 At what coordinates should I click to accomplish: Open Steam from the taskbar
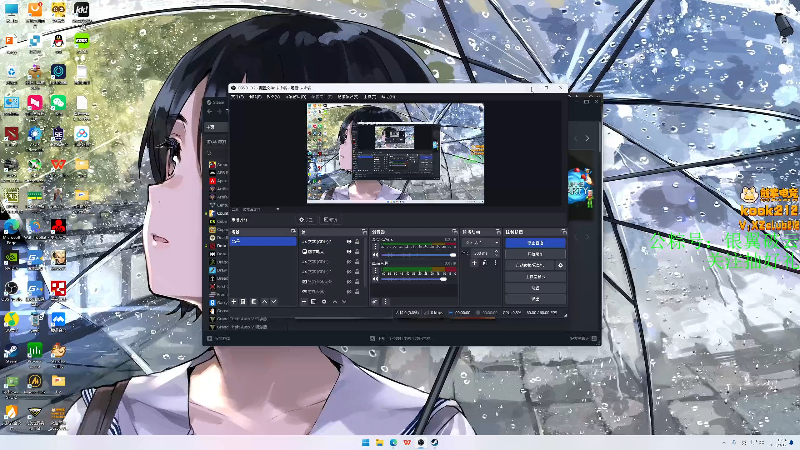[x=434, y=442]
